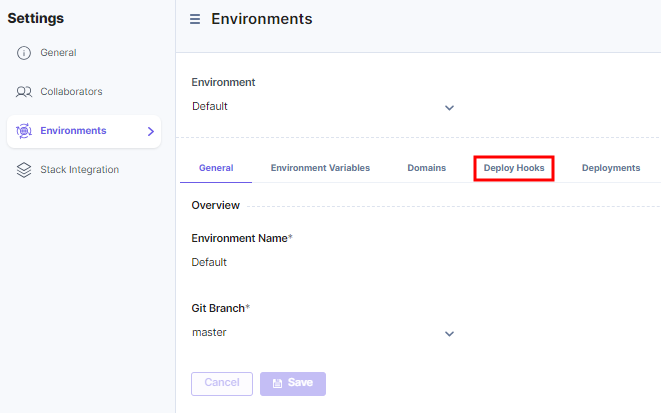
Task: Open the Environment Variables tab
Action: click(320, 168)
